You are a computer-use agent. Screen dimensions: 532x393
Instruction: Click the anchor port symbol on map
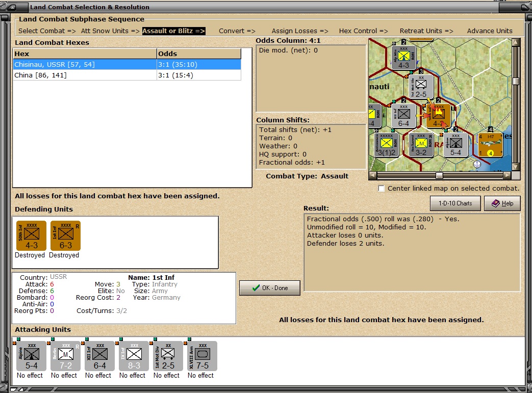[477, 165]
